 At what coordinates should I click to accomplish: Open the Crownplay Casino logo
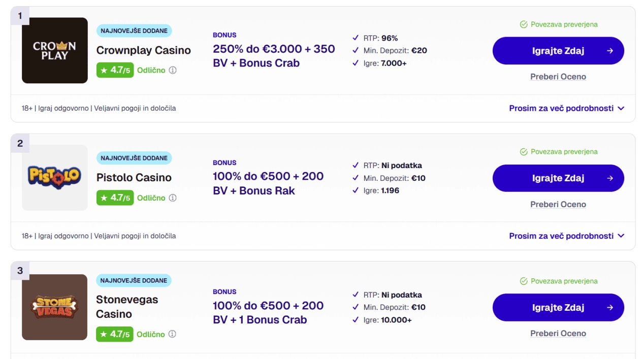(x=55, y=50)
